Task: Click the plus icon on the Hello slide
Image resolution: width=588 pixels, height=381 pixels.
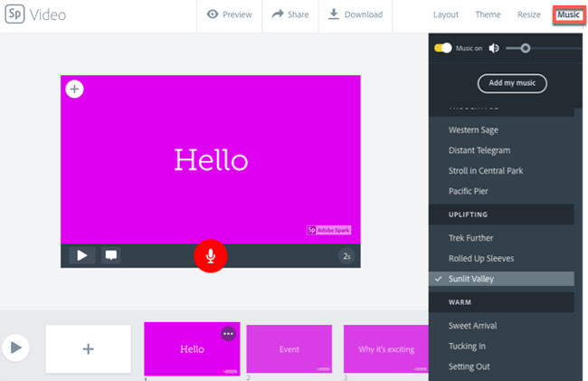Action: (74, 90)
